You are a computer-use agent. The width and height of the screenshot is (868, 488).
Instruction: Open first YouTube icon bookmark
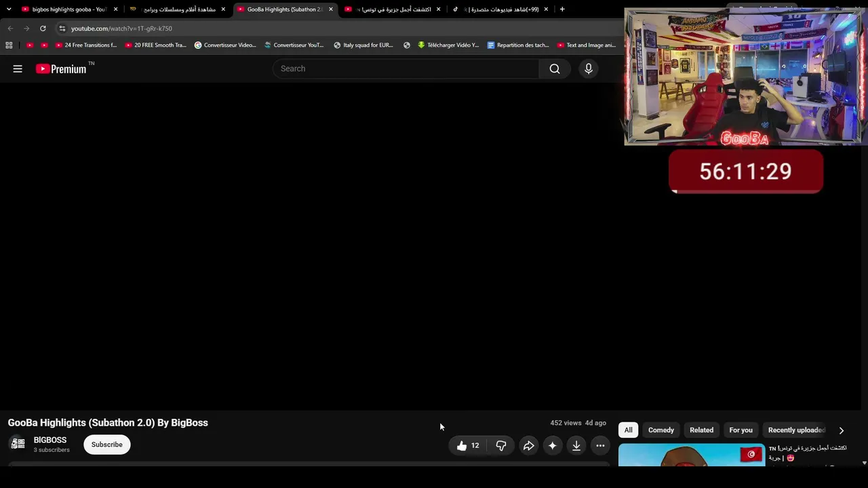[x=30, y=45]
